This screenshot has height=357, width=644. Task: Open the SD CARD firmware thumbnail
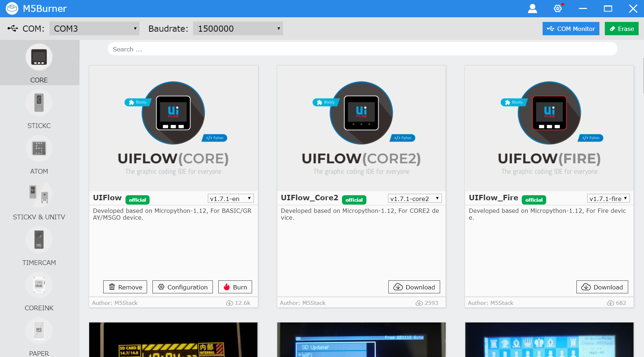(173, 340)
